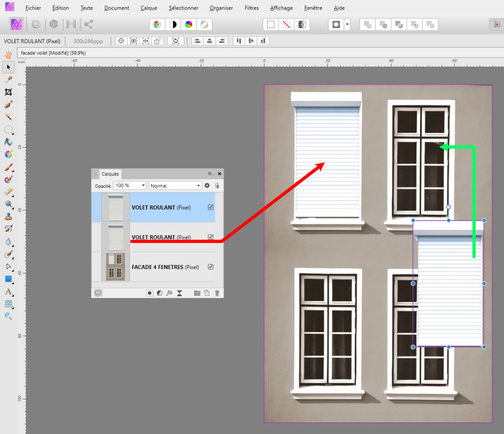Invert the pixel selection icon
This screenshot has width=504, height=434.
click(x=302, y=24)
